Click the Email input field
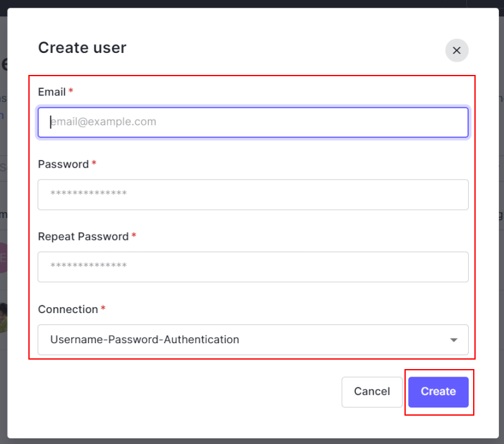The height and width of the screenshot is (444, 504). click(253, 122)
